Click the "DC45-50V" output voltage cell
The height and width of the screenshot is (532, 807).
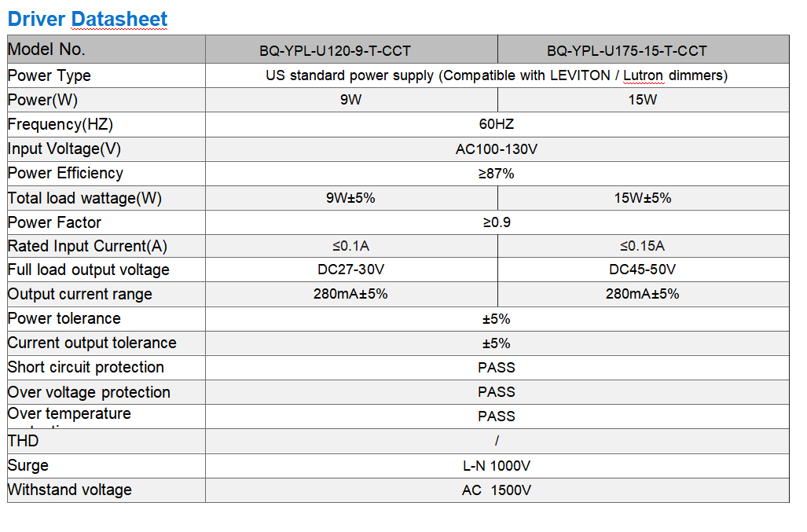coord(642,270)
